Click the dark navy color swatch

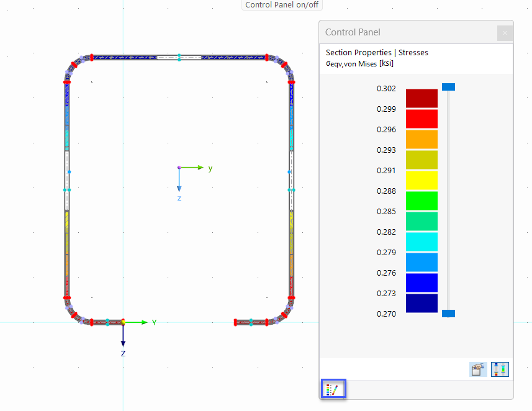click(x=422, y=303)
